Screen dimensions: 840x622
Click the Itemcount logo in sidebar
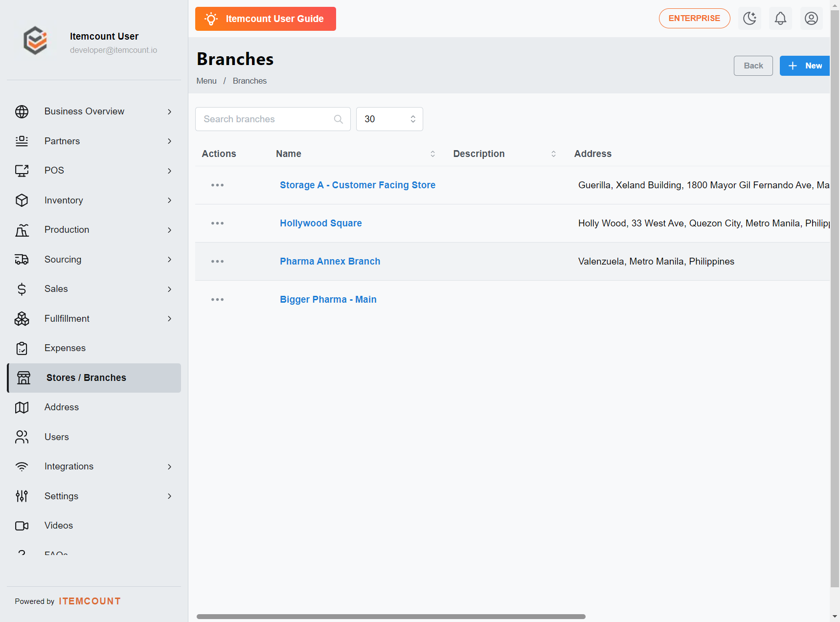click(36, 40)
